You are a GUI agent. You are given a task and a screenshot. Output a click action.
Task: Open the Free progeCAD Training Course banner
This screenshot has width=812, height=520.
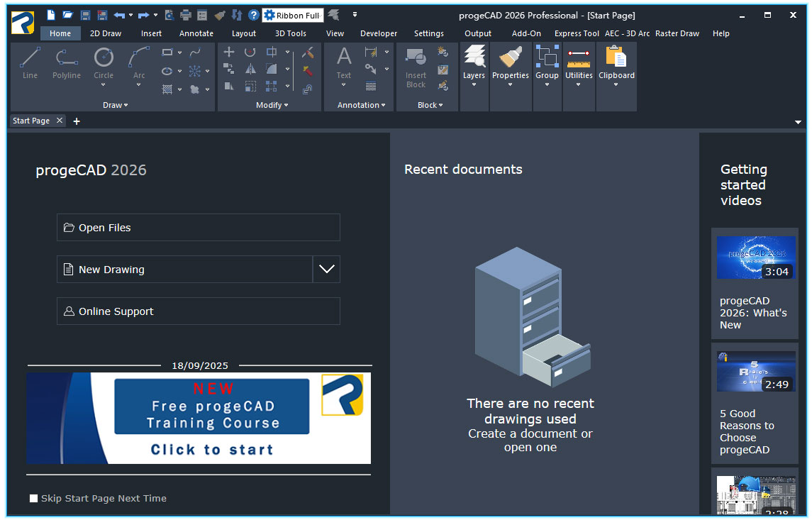(199, 418)
